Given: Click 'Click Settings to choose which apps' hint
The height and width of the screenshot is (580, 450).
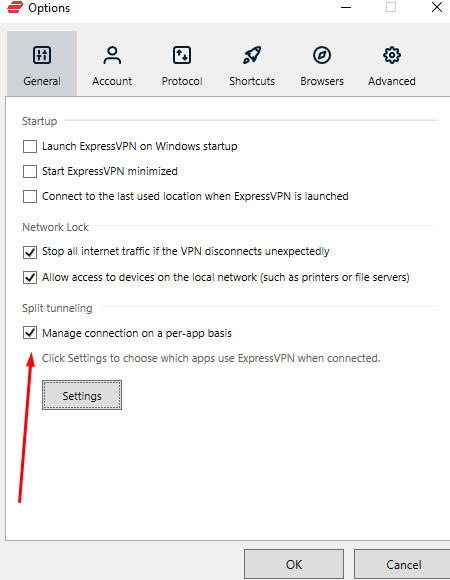Looking at the screenshot, I should [x=211, y=358].
